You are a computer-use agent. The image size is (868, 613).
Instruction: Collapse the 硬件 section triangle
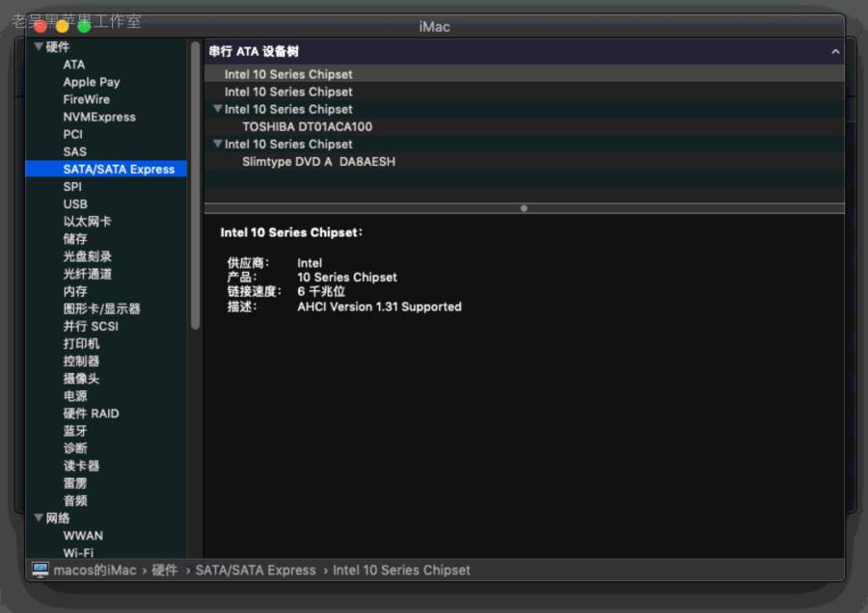point(39,46)
